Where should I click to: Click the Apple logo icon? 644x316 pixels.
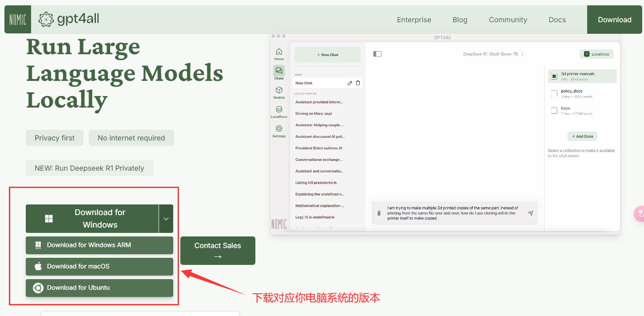click(38, 266)
